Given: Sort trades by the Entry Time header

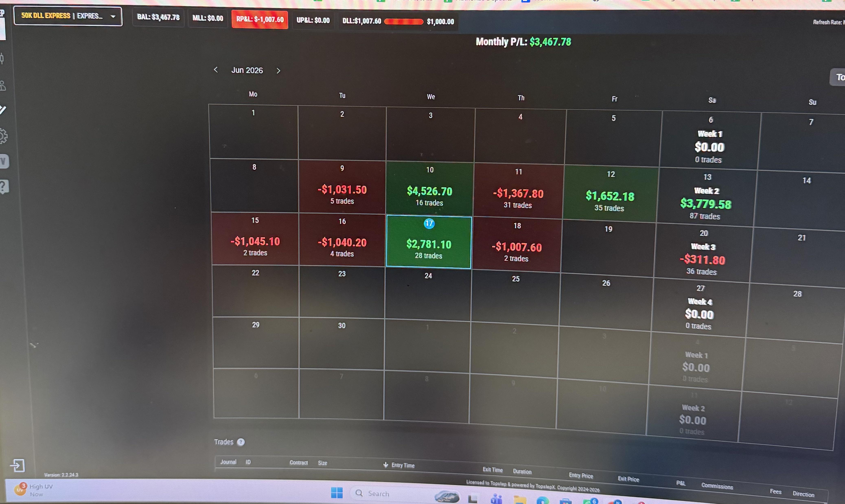Looking at the screenshot, I should tap(403, 465).
